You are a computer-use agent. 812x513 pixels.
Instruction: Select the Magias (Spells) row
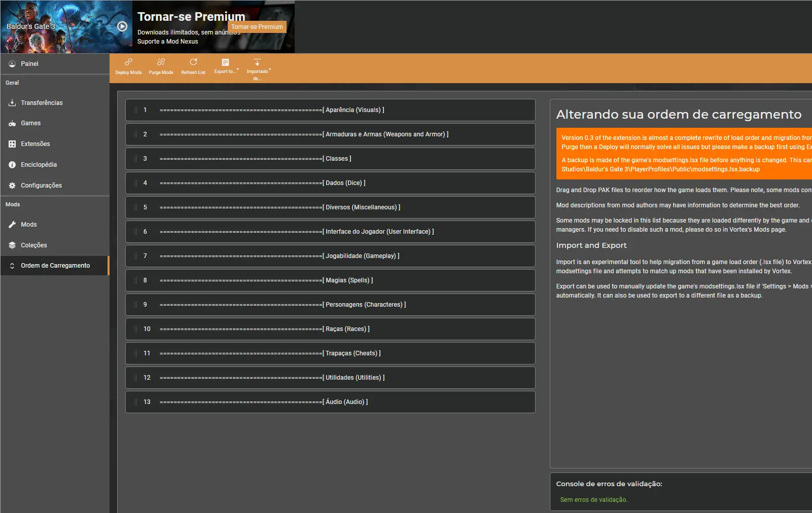click(x=330, y=280)
